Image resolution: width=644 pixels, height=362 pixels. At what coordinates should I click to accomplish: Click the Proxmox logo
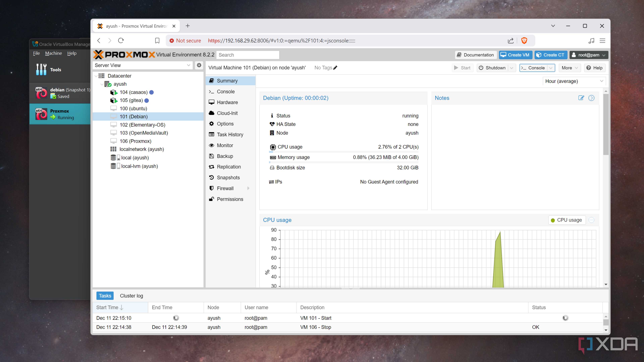tap(124, 54)
